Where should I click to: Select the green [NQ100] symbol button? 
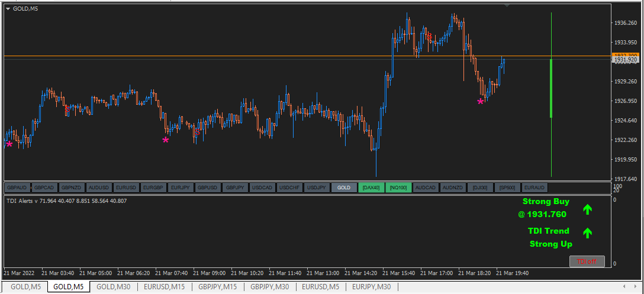[x=399, y=188]
